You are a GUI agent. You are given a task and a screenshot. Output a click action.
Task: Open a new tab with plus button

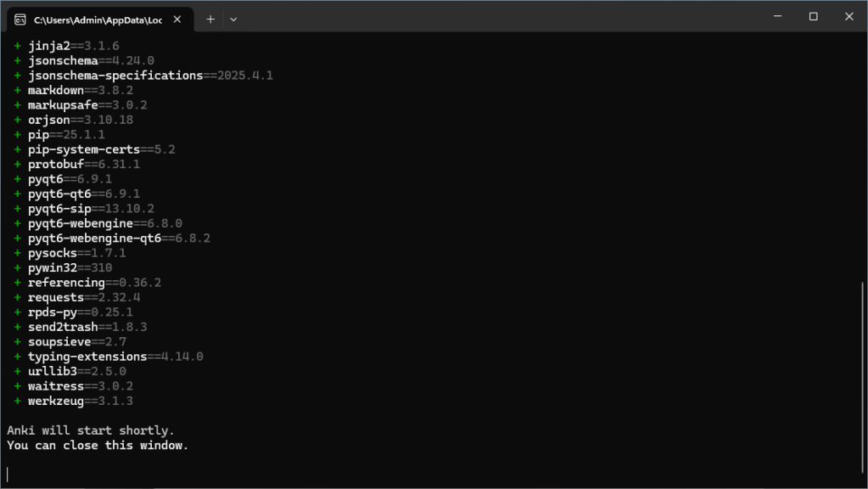pyautogui.click(x=210, y=19)
